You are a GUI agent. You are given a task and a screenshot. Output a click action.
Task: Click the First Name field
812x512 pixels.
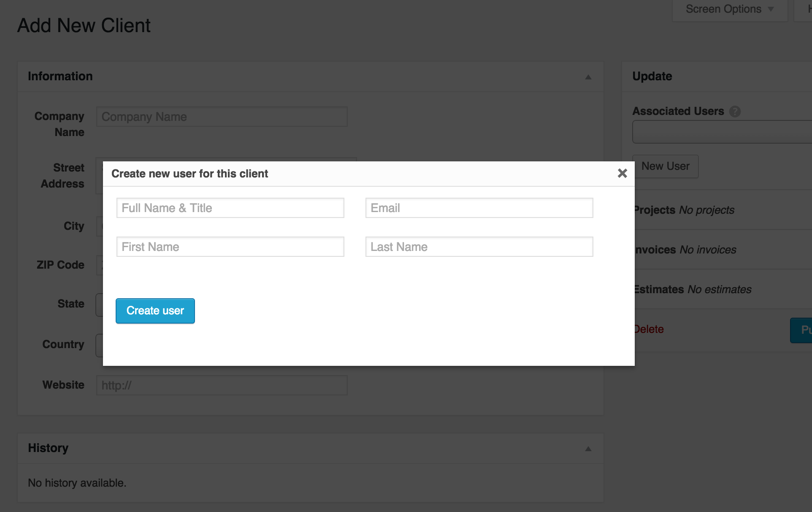click(x=230, y=246)
